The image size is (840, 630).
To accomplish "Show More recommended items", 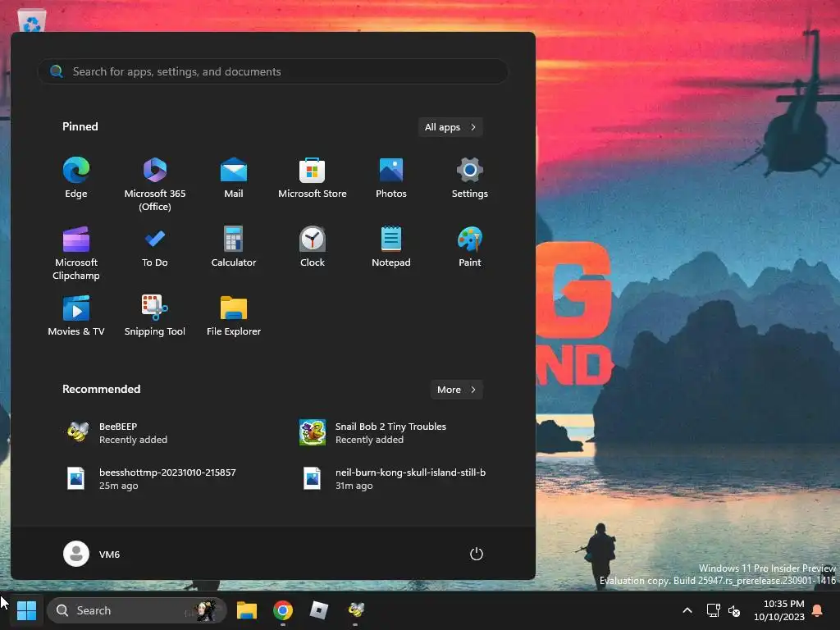I will pyautogui.click(x=456, y=390).
